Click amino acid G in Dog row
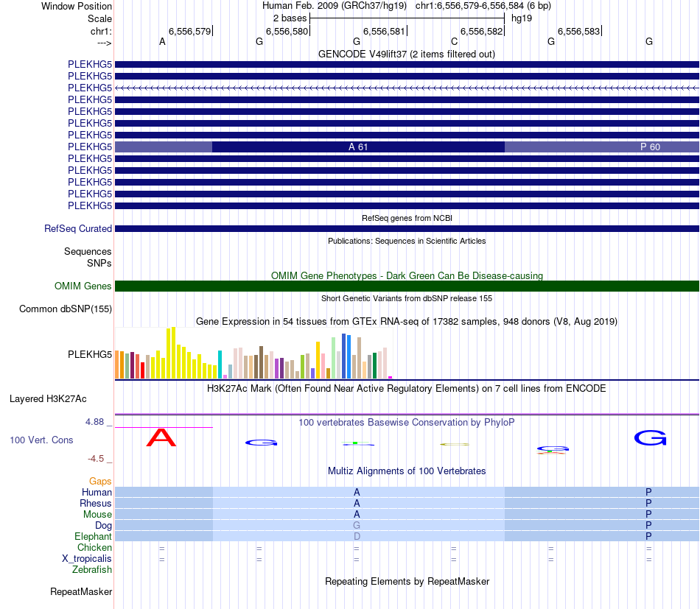Screen dimensions: 700x609 pyautogui.click(x=356, y=525)
